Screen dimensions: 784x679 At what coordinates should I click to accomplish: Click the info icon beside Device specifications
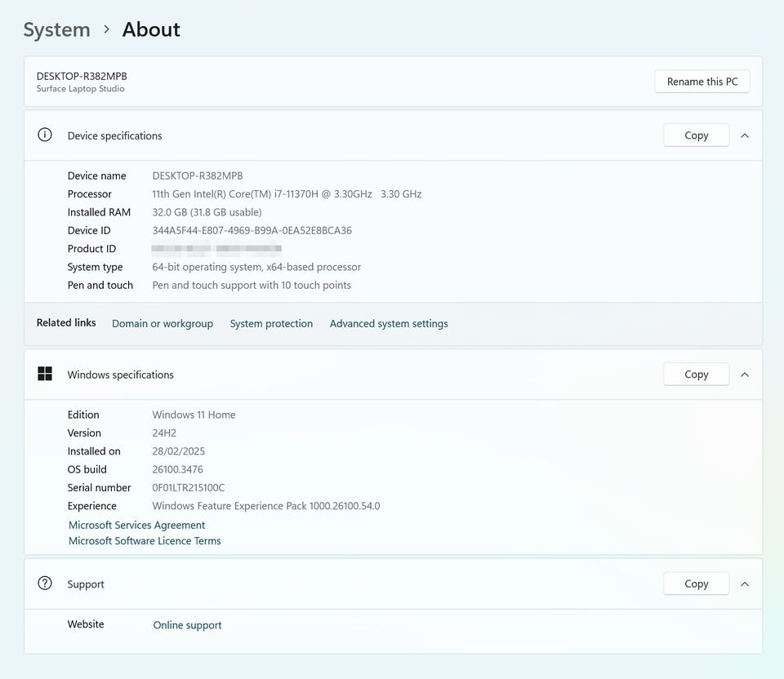click(45, 135)
